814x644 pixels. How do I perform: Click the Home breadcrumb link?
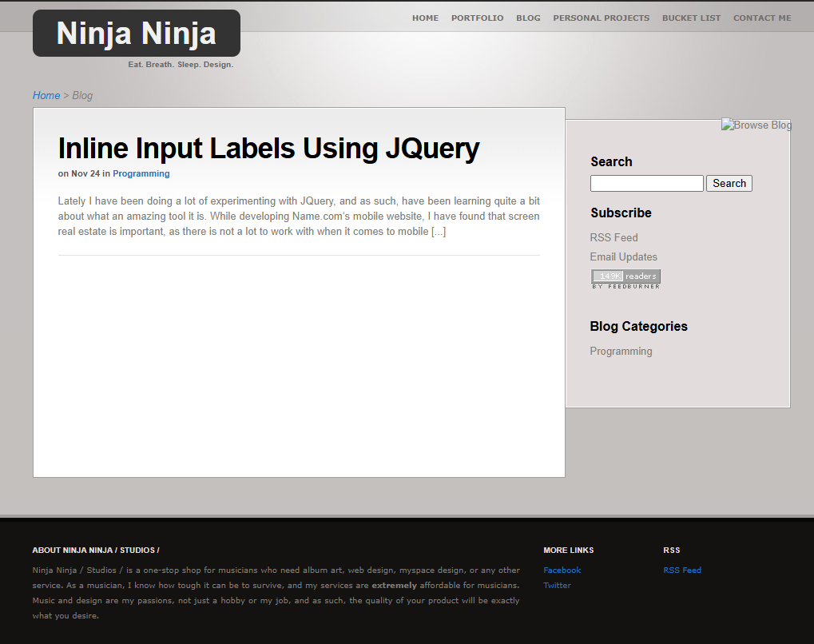point(46,96)
